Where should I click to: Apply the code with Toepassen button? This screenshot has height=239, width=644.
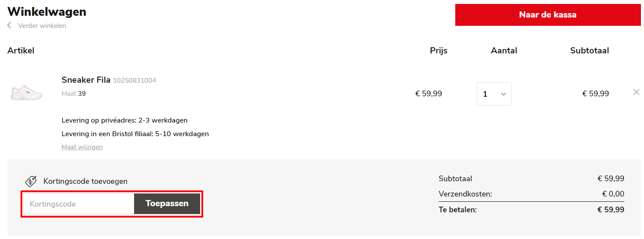click(x=167, y=204)
